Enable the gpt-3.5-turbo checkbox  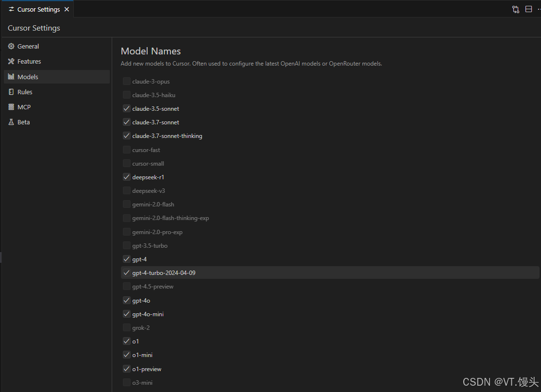pos(127,245)
